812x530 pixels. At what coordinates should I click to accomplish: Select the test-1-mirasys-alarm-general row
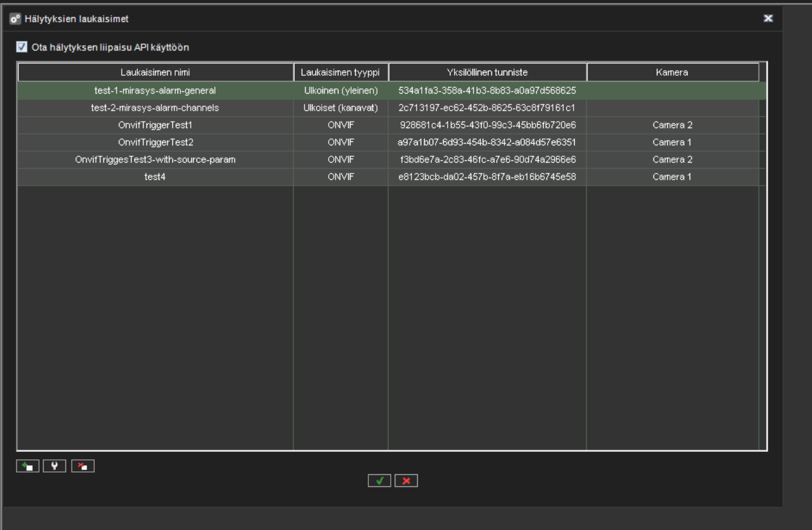pos(155,90)
